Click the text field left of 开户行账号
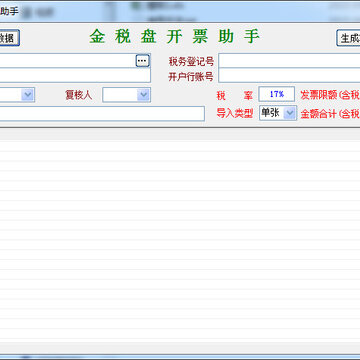This screenshot has height=360, width=360. pos(75,76)
